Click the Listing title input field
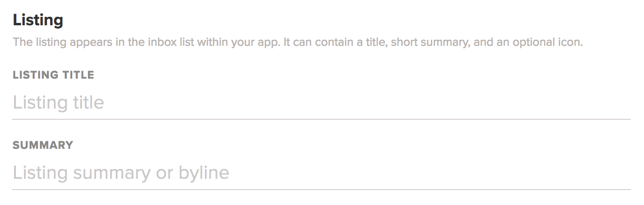The height and width of the screenshot is (205, 644). (x=322, y=102)
